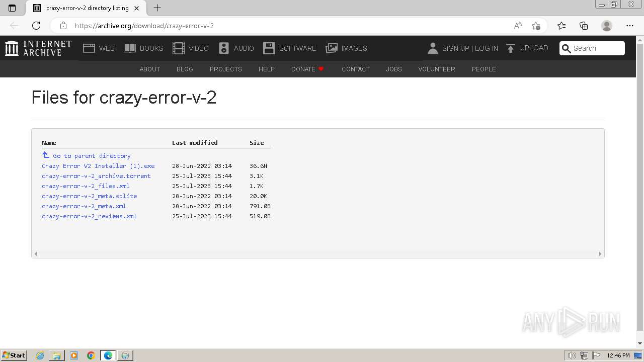Open the Images section icon
This screenshot has width=644, height=362.
(332, 48)
